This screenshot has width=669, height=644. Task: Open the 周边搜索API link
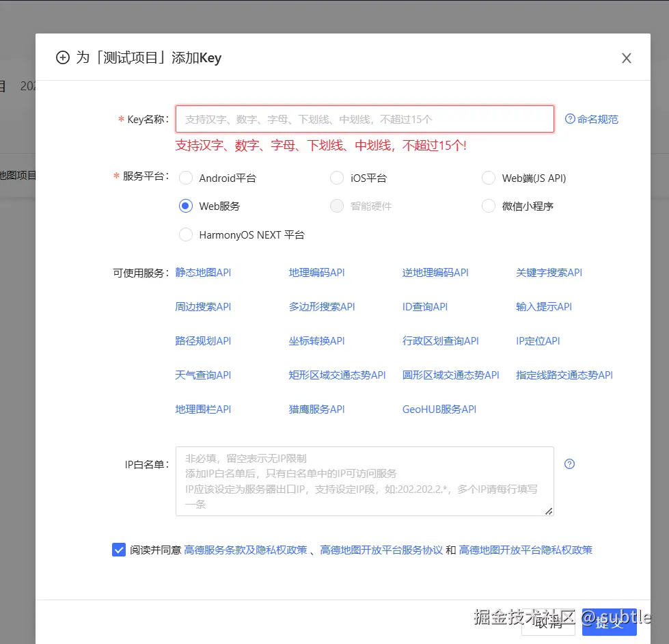coord(203,307)
